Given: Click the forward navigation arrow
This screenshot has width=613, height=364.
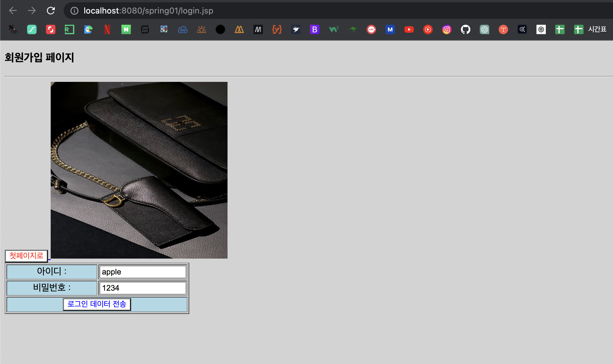Looking at the screenshot, I should pyautogui.click(x=32, y=11).
